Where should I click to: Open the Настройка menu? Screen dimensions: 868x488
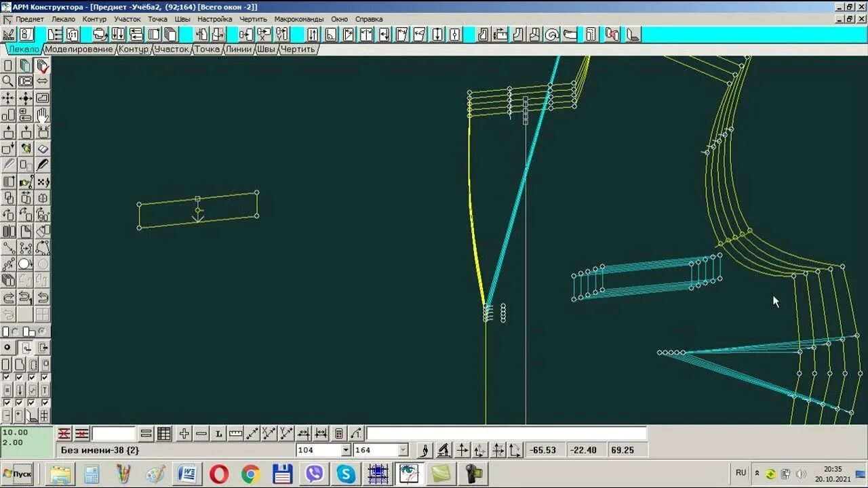pos(214,19)
